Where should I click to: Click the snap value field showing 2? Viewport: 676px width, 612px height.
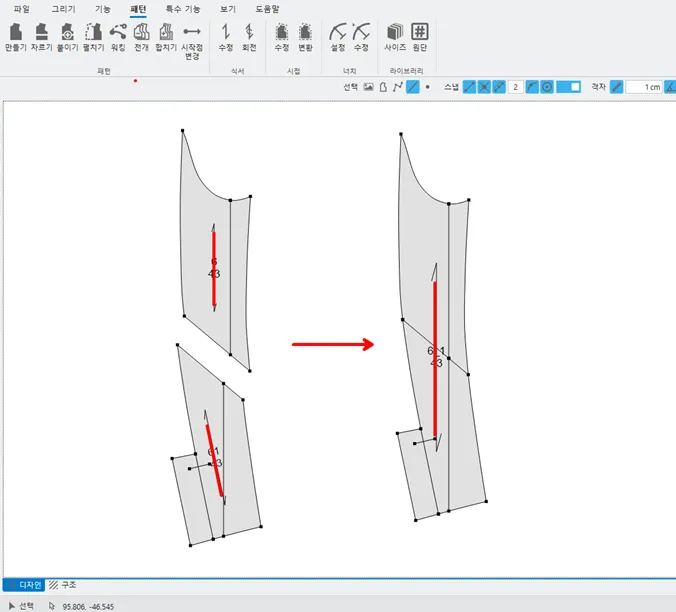pos(516,87)
